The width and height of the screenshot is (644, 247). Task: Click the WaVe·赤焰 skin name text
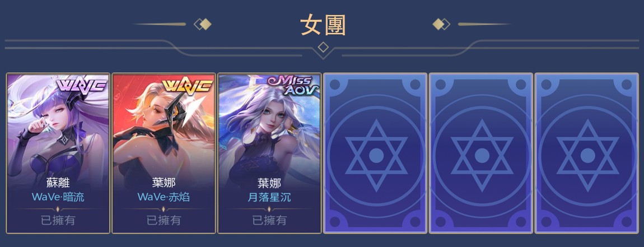[x=164, y=197]
